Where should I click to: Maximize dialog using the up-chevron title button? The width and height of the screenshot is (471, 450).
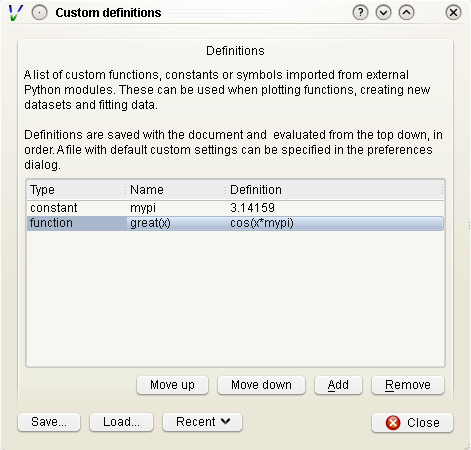click(406, 13)
